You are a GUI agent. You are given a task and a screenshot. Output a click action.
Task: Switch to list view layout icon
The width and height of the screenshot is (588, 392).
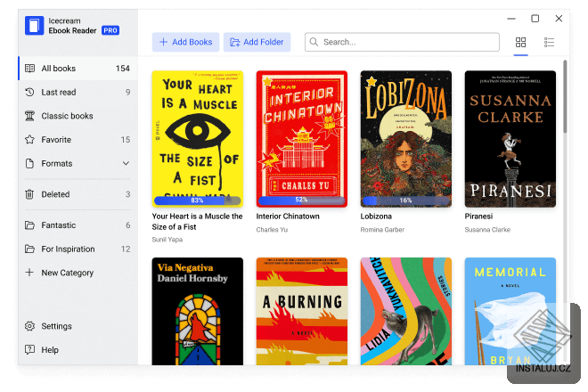point(549,42)
